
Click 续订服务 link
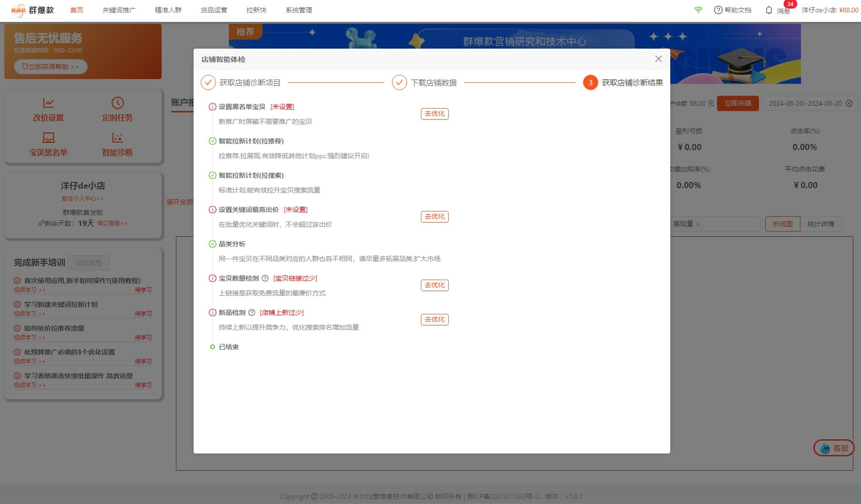click(x=113, y=223)
